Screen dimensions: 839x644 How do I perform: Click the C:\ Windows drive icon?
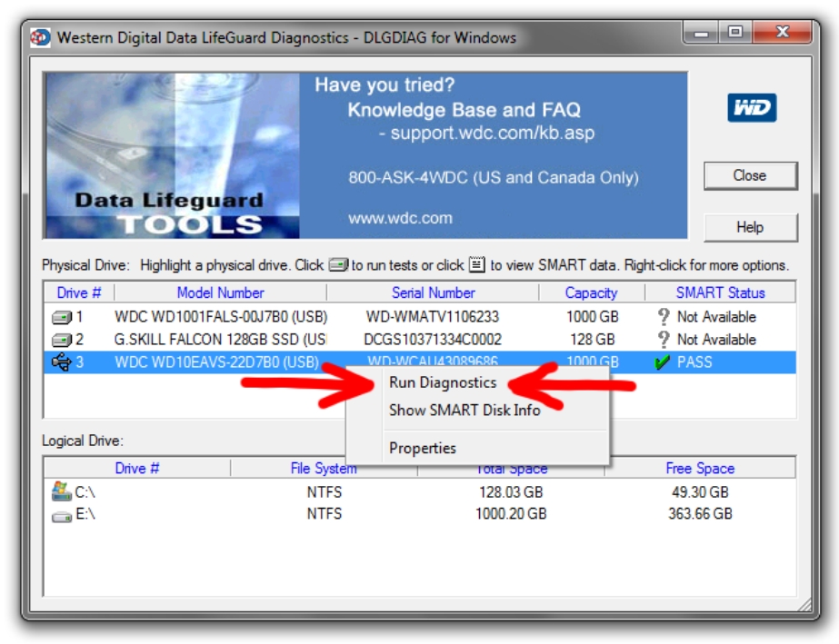pos(62,491)
